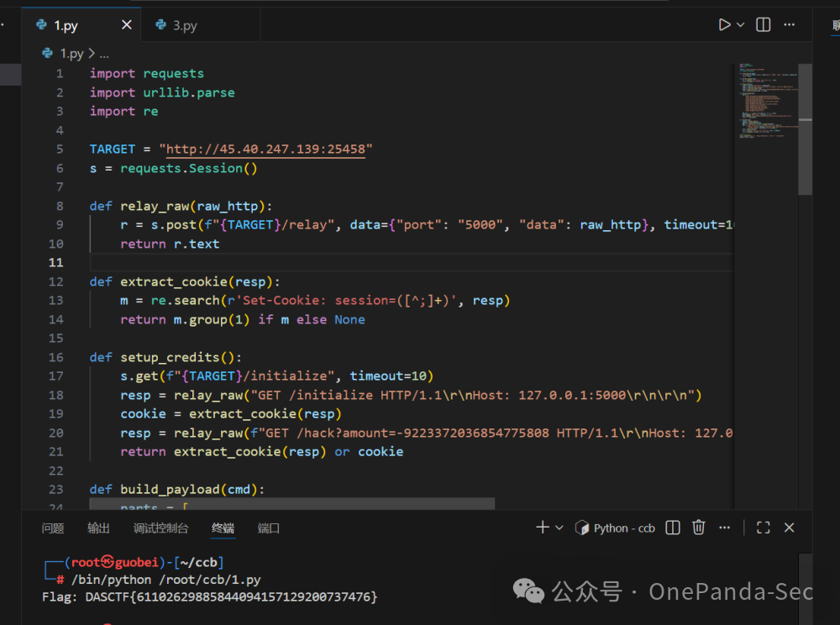Click 'return r.text' on line 10
This screenshot has width=840, height=625.
(170, 244)
